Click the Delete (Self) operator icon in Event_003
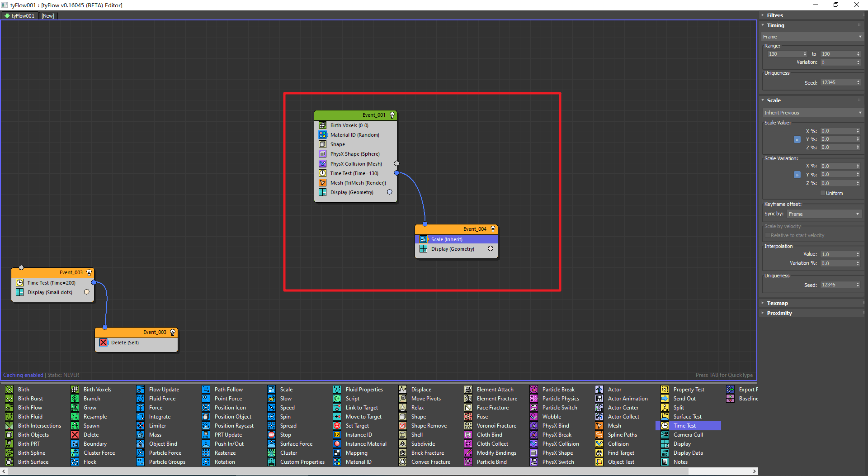This screenshot has width=868, height=476. point(104,343)
